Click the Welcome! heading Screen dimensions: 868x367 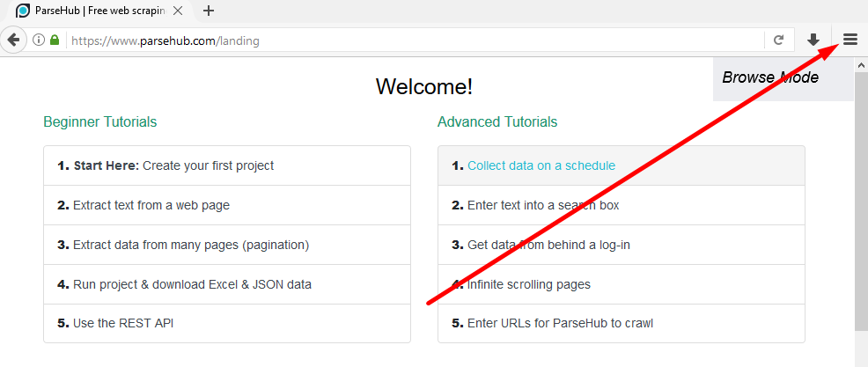point(424,86)
